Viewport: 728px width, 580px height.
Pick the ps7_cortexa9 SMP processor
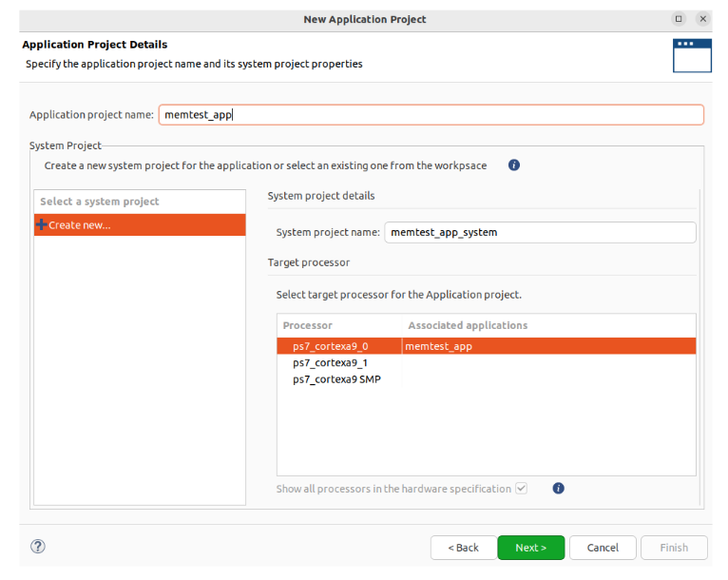(336, 379)
